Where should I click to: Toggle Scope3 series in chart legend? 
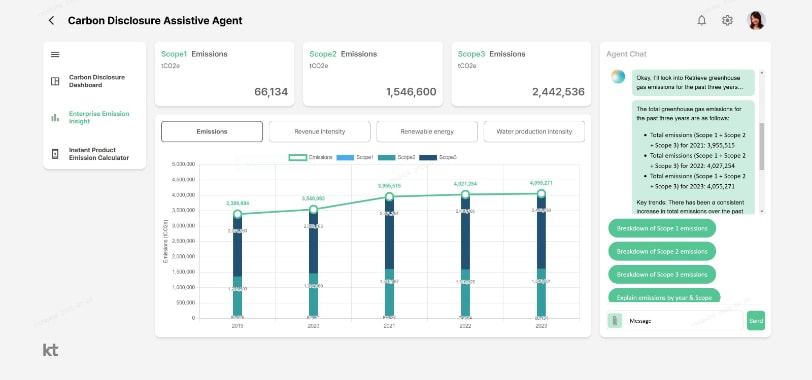[438, 157]
